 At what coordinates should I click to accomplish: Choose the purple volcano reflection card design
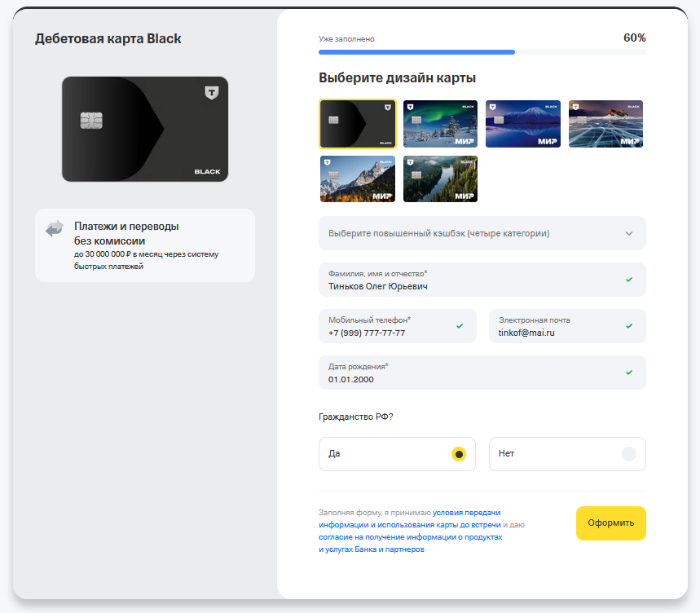(x=523, y=124)
